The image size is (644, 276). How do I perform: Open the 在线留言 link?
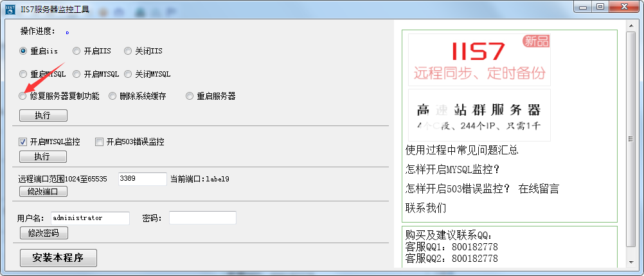click(x=539, y=189)
